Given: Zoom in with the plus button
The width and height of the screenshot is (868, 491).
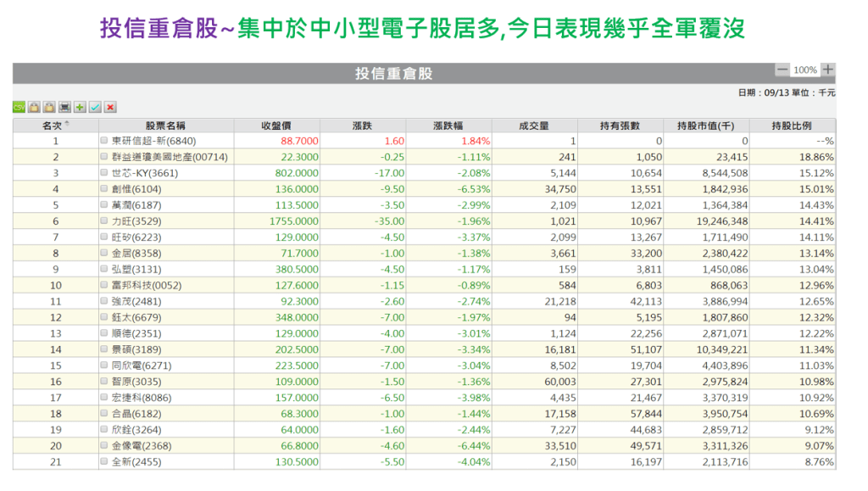Looking at the screenshot, I should (828, 70).
